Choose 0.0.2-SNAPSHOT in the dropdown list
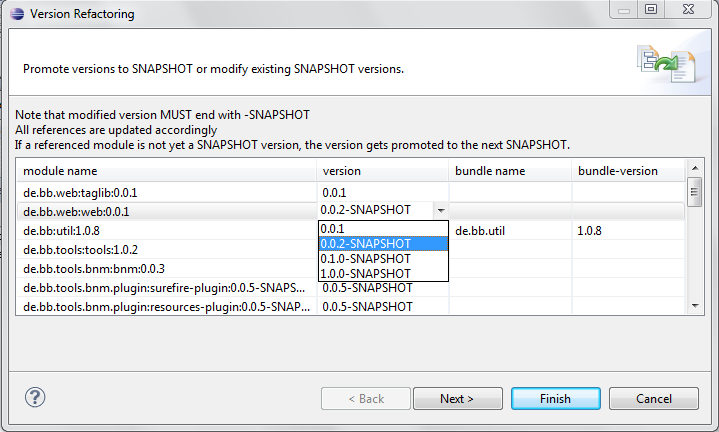719x432 pixels. [x=383, y=244]
